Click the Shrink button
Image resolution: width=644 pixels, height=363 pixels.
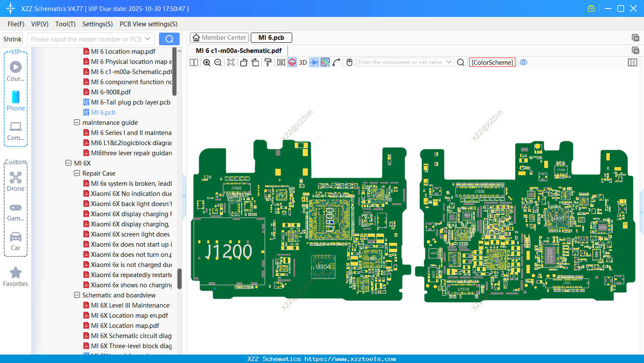pos(13,39)
